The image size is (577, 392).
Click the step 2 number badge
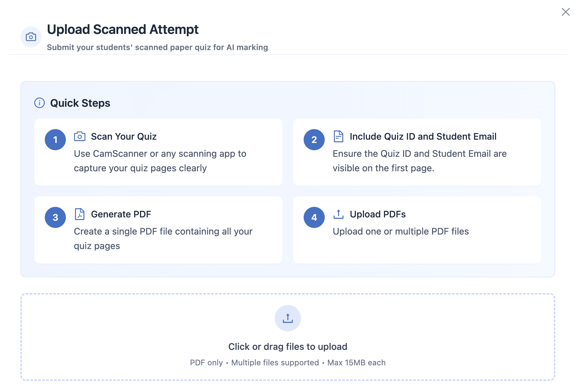pyautogui.click(x=314, y=140)
